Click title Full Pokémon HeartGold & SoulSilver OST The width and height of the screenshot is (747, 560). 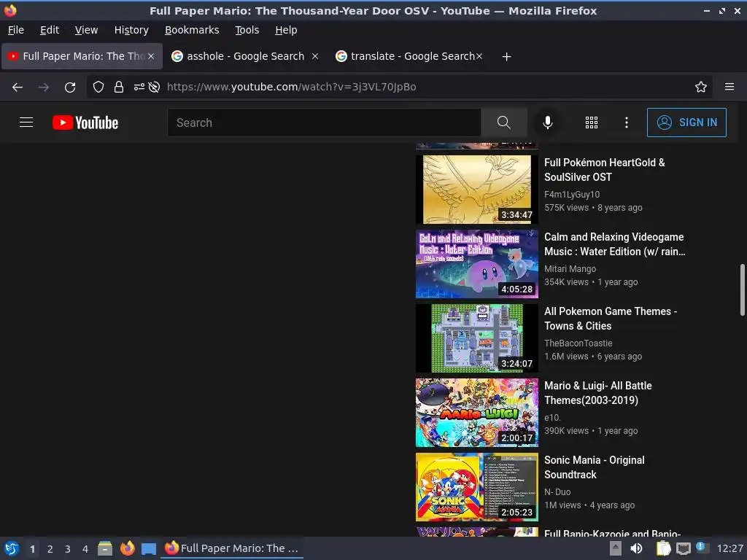[x=605, y=169]
